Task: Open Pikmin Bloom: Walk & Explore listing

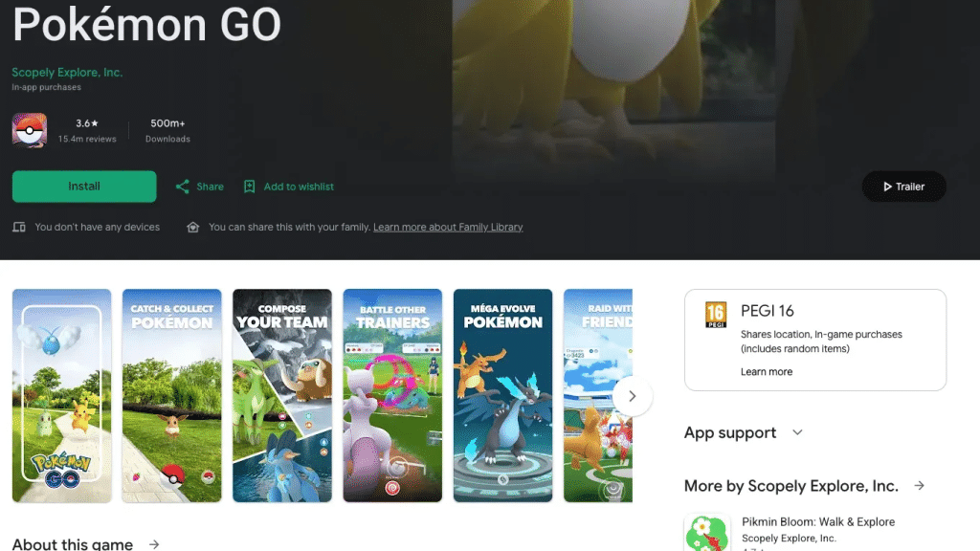Action: tap(818, 521)
